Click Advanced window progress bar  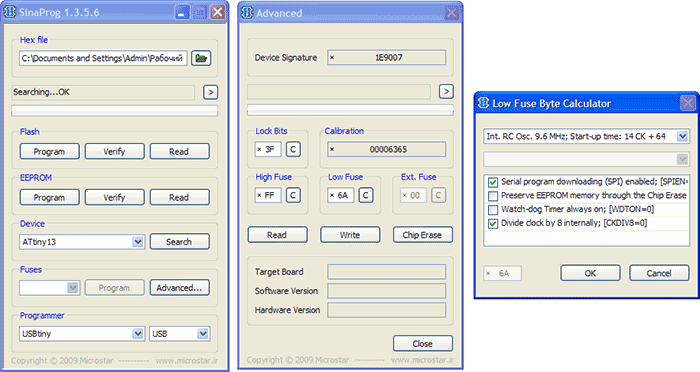pos(350,110)
